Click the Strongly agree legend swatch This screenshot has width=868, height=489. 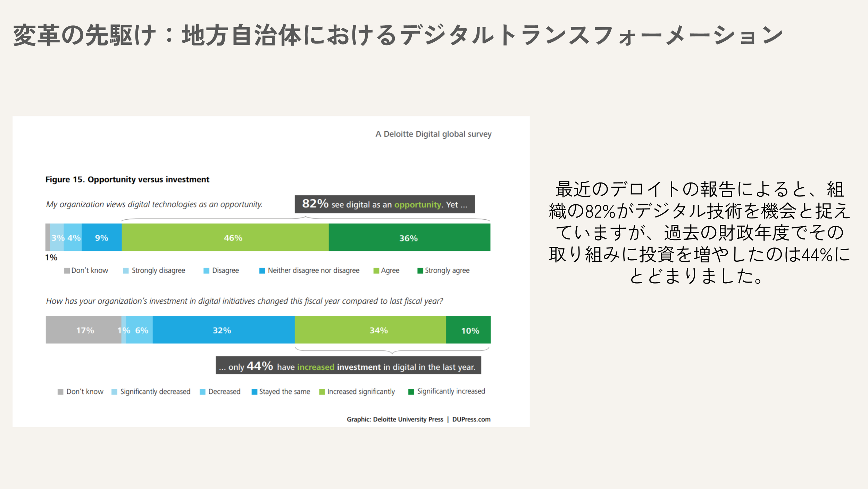(x=420, y=271)
